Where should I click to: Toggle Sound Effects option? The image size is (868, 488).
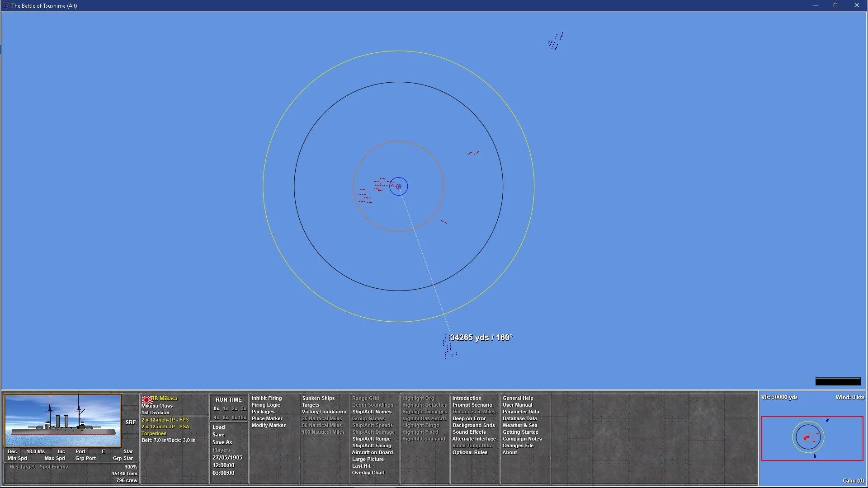(469, 432)
